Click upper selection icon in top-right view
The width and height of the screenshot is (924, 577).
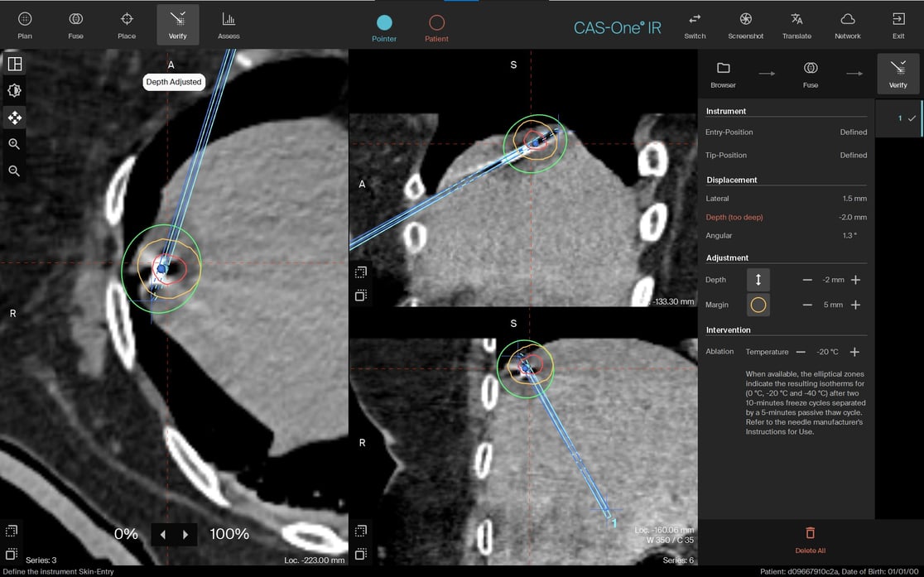(361, 272)
